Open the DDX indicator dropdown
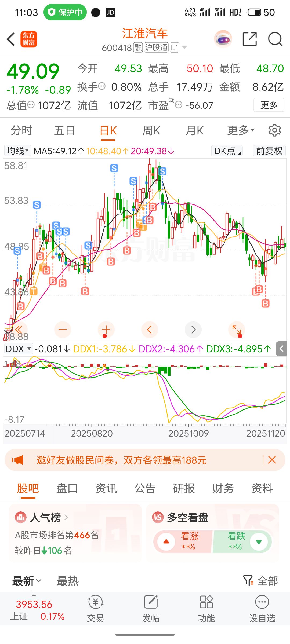This screenshot has height=644, width=290. click(18, 349)
